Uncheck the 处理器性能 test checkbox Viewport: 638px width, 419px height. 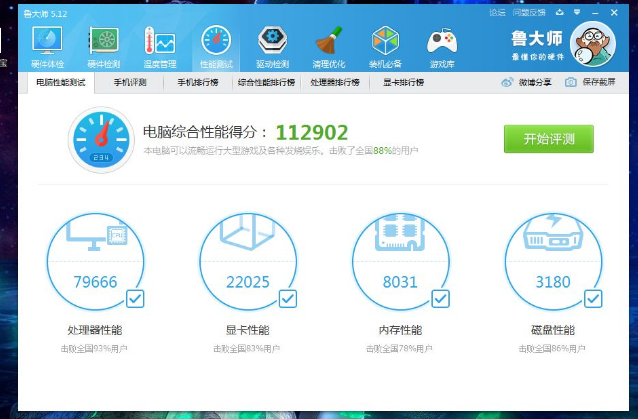[x=135, y=299]
